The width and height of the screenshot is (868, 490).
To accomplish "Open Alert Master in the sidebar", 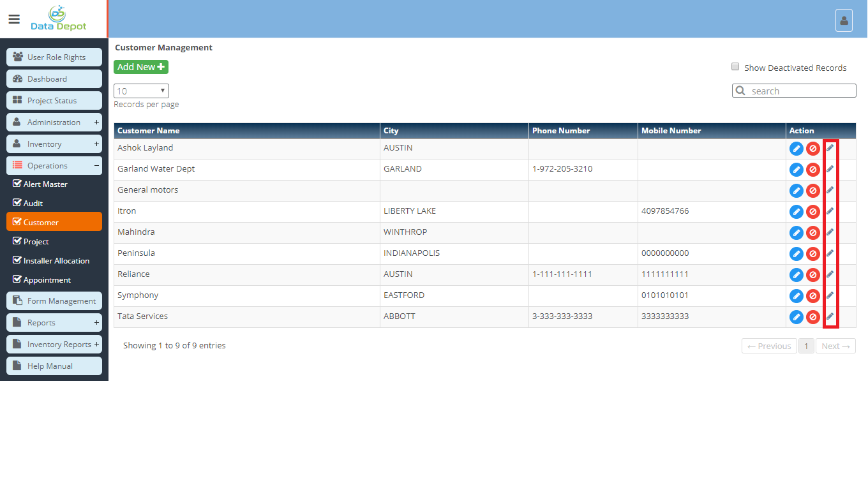I will coord(45,184).
